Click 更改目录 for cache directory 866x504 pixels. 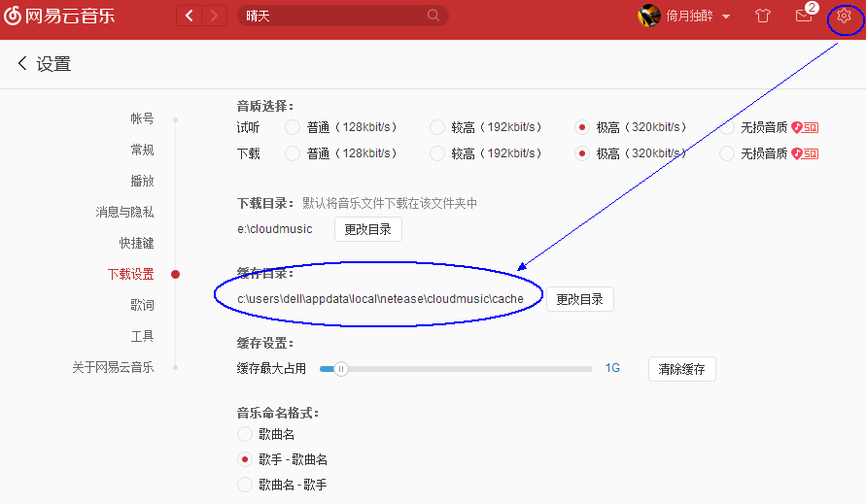point(580,299)
